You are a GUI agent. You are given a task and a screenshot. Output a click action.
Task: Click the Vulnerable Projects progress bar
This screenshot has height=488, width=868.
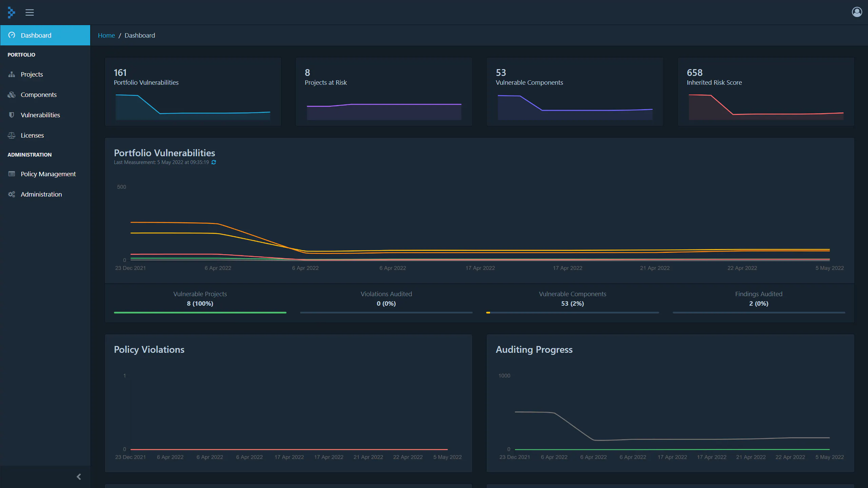pos(200,312)
